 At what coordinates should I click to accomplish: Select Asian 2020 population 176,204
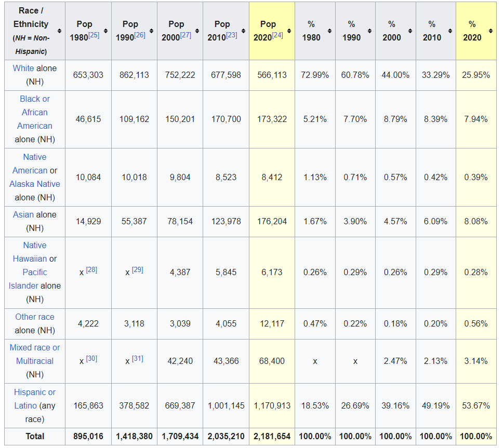pos(272,222)
